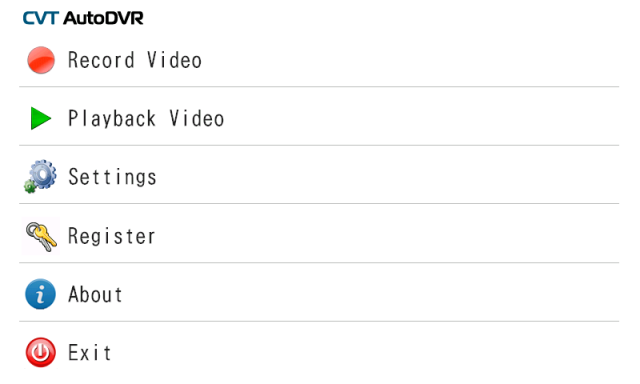Click the red power Exit icon

[x=41, y=353]
